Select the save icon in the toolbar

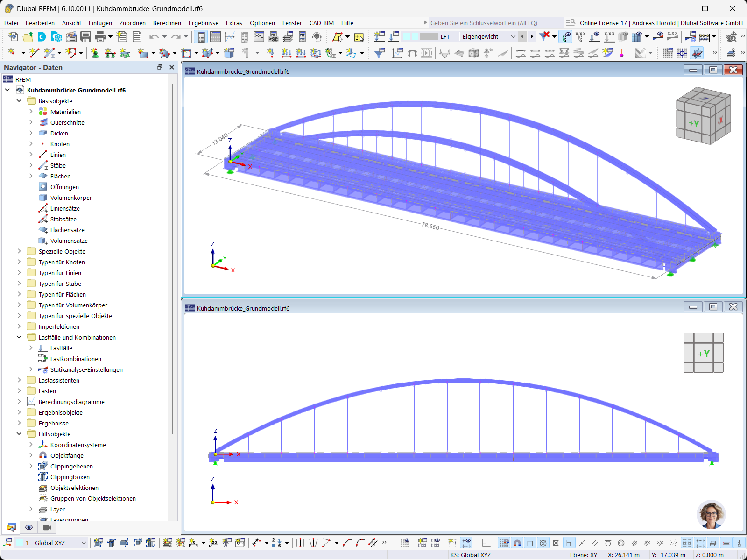(86, 36)
